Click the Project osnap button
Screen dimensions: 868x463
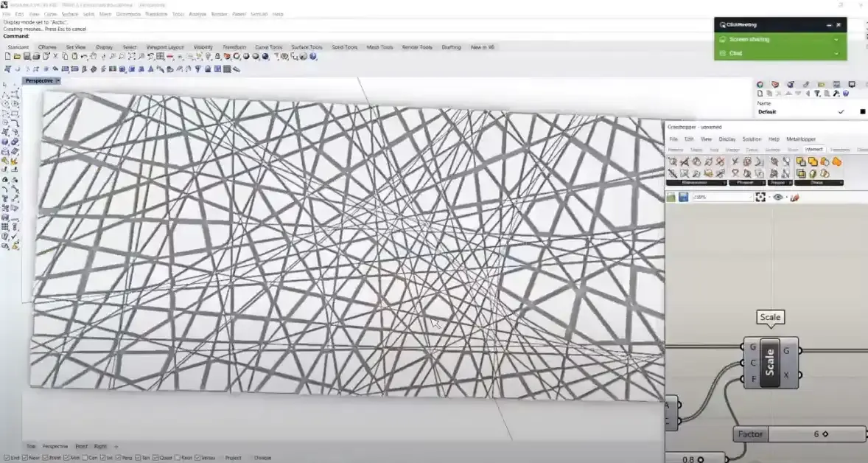click(x=233, y=458)
